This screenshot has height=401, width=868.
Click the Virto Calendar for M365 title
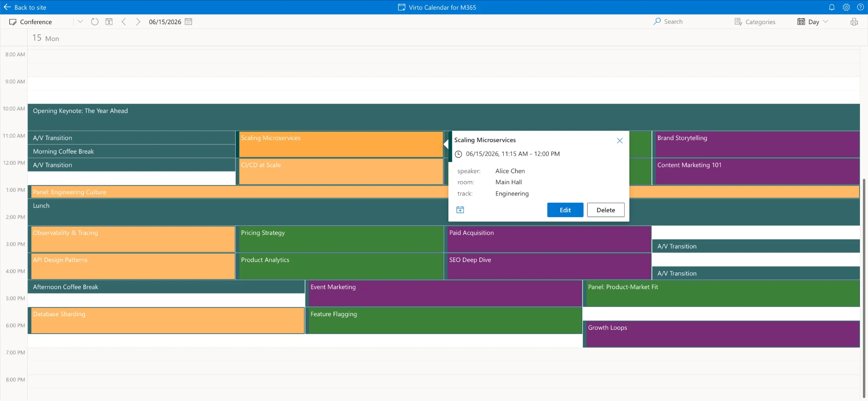coord(442,7)
